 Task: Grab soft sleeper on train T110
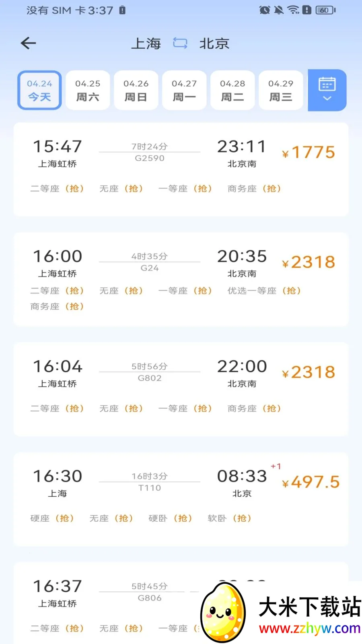click(x=229, y=518)
